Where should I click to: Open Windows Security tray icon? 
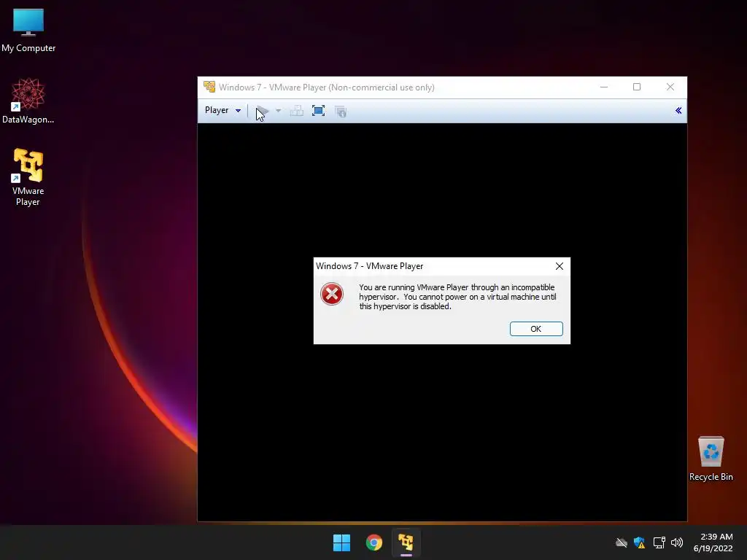pyautogui.click(x=639, y=542)
